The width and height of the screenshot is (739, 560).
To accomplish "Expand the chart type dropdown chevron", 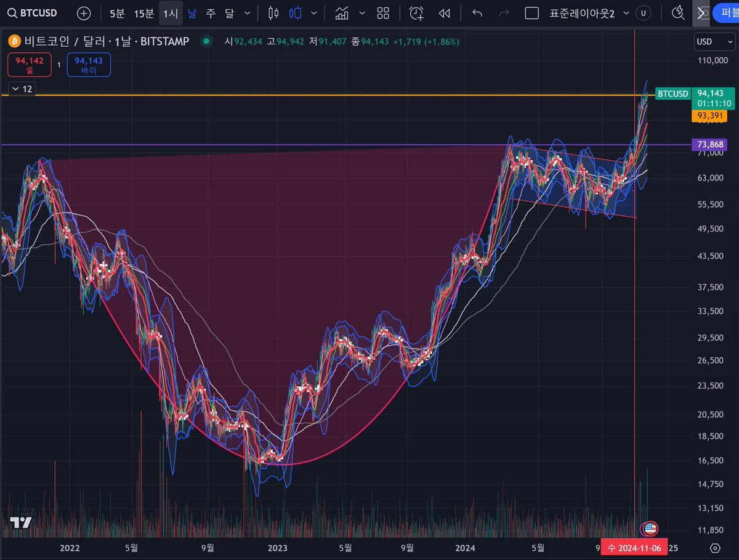I will click(315, 13).
